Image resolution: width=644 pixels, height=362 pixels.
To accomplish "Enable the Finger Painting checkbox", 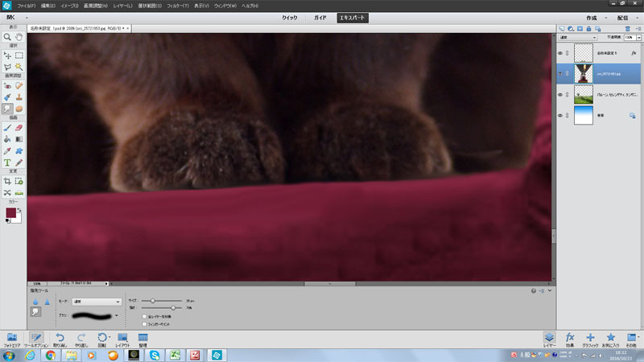I will (144, 324).
